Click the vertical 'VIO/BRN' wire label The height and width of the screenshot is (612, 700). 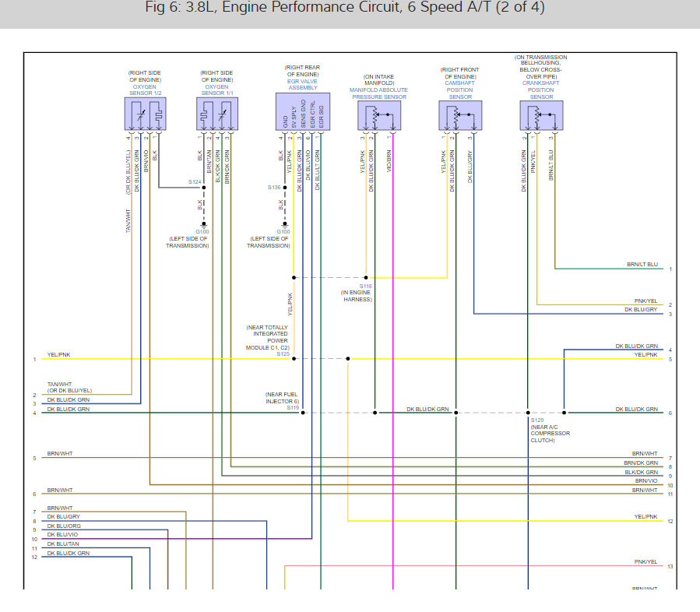389,161
